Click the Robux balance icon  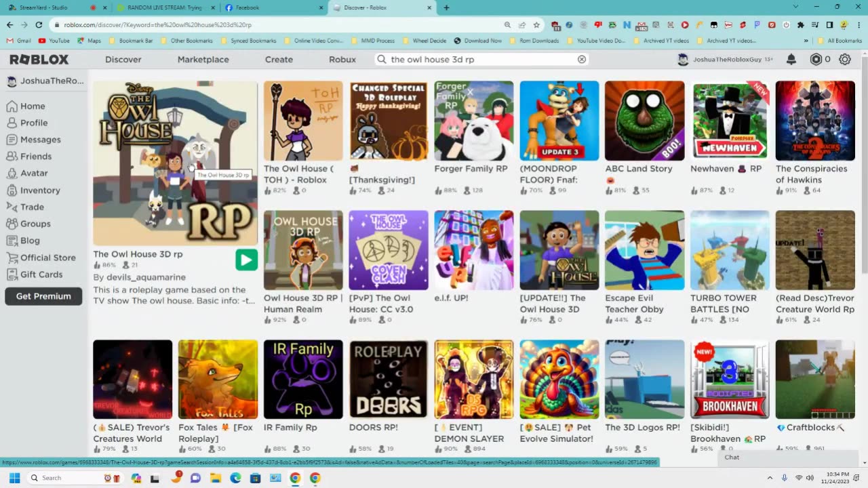click(816, 60)
